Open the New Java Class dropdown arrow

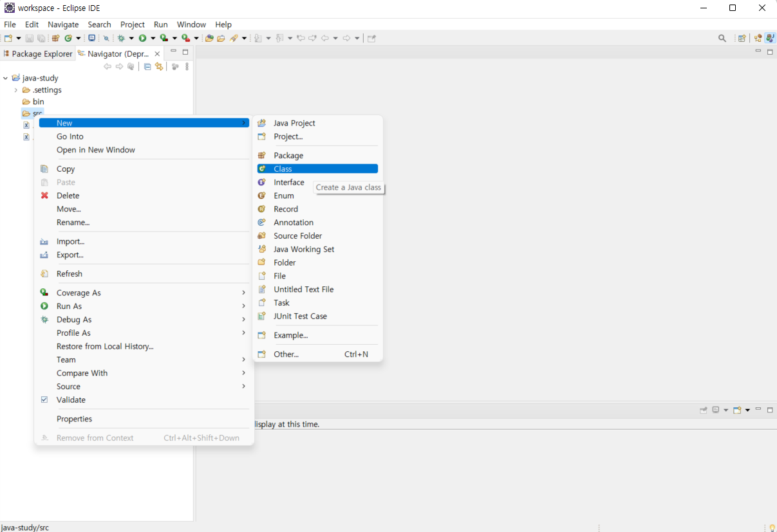coord(78,39)
